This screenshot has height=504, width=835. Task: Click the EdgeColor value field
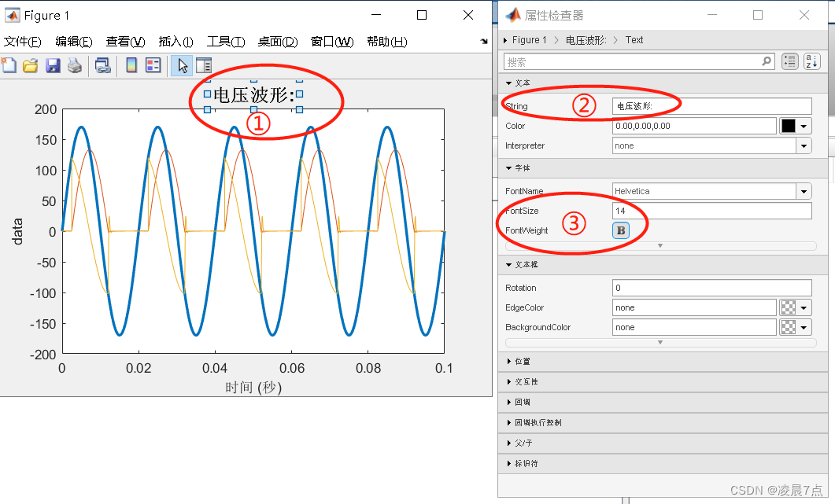click(694, 307)
